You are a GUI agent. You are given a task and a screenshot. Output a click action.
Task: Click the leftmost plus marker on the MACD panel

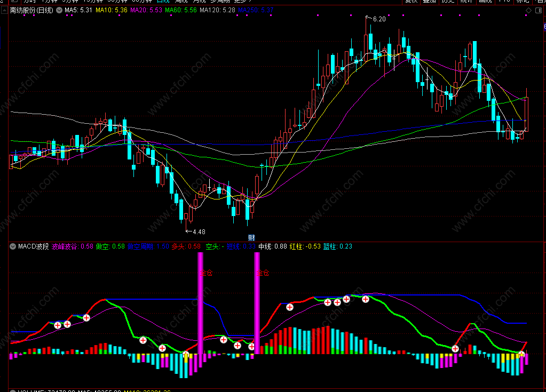[x=58, y=325]
